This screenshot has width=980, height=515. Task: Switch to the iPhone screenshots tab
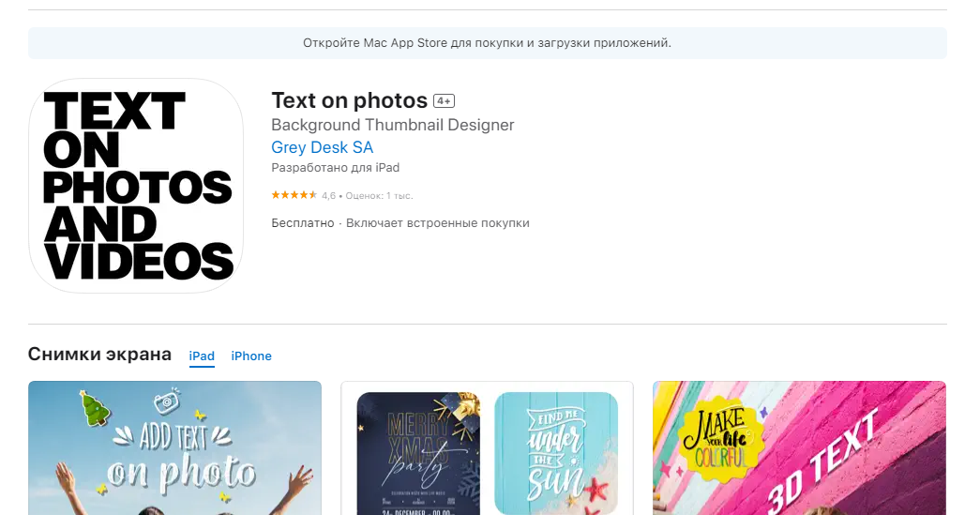pyautogui.click(x=251, y=356)
